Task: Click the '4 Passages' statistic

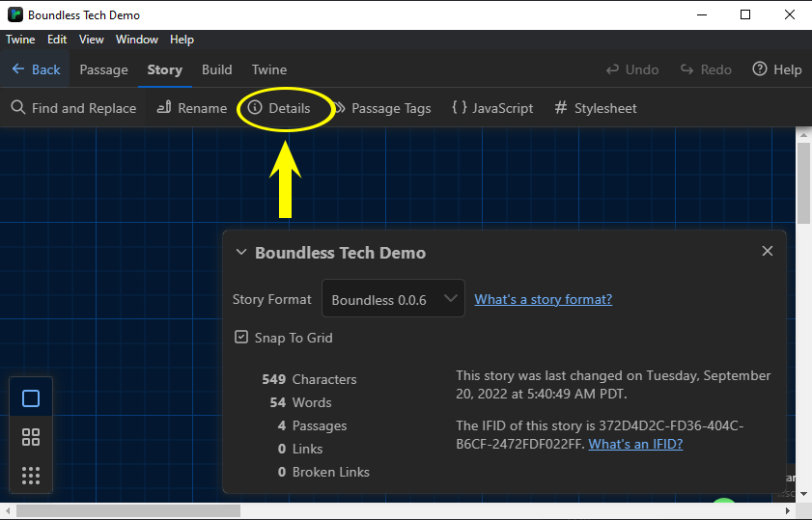Action: [x=312, y=425]
